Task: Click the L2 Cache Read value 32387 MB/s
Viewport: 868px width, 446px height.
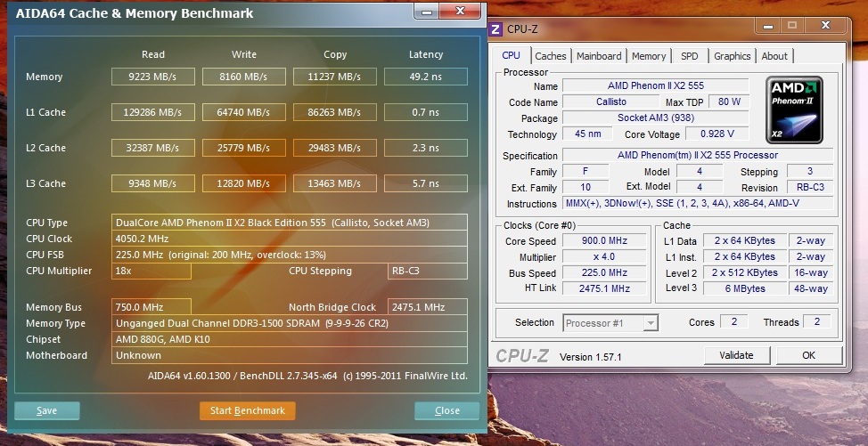Action: (152, 148)
